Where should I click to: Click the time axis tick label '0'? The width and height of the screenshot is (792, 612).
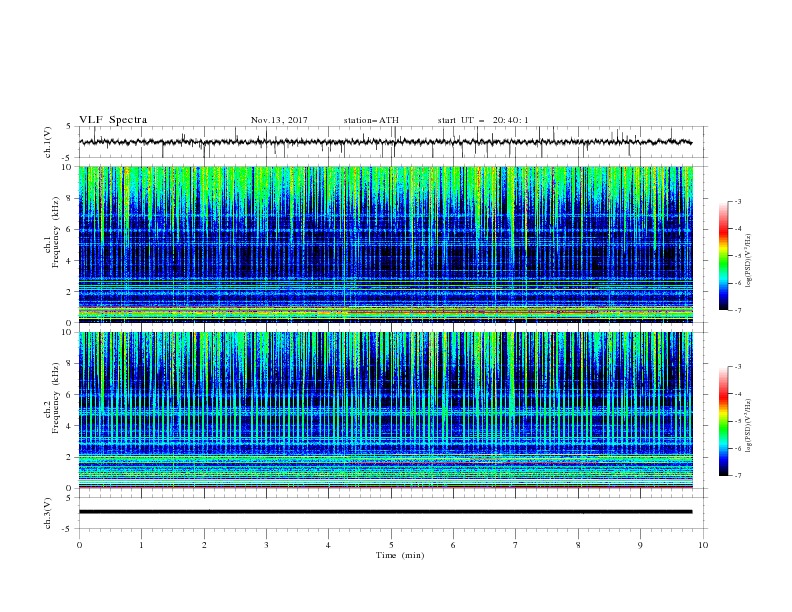click(79, 545)
